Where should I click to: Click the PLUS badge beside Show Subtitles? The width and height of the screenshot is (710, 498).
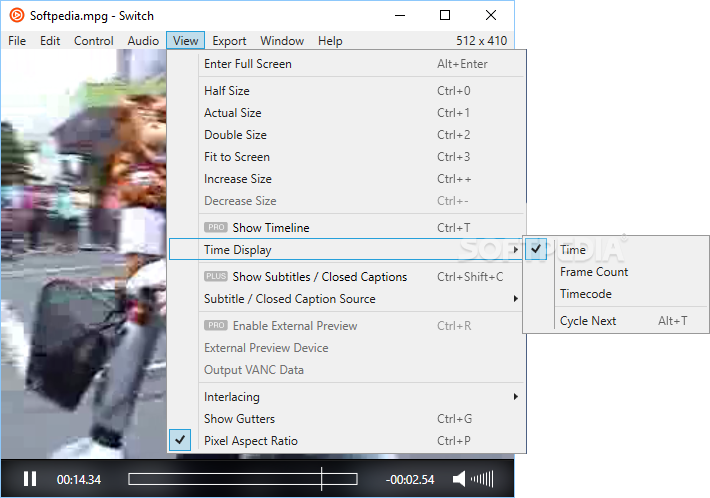[216, 276]
